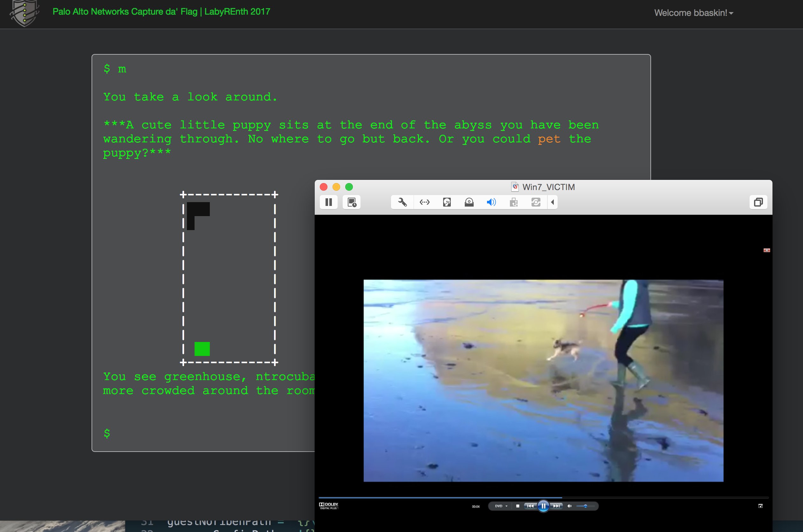Image resolution: width=803 pixels, height=532 pixels.
Task: Collapse the VM toolbar device arrow
Action: click(x=552, y=202)
